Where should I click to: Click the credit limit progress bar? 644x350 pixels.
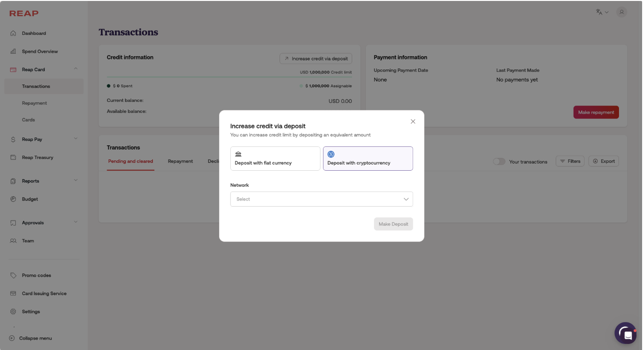(x=229, y=77)
